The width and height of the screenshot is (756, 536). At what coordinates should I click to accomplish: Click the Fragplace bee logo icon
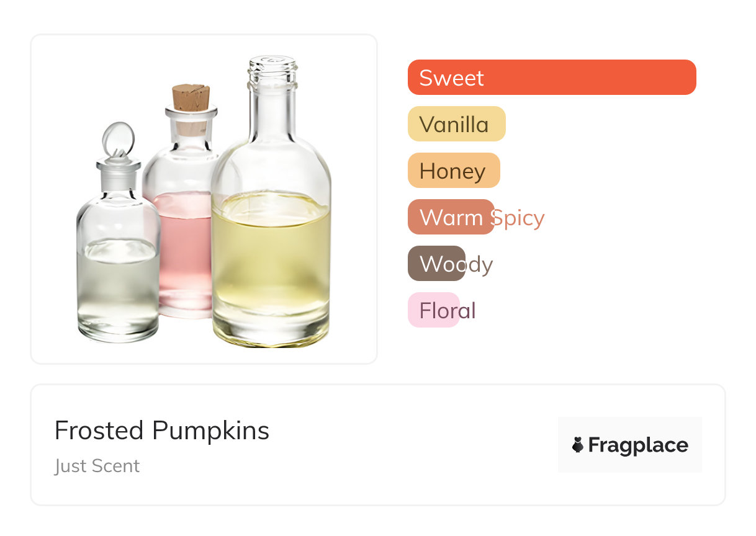click(x=578, y=445)
